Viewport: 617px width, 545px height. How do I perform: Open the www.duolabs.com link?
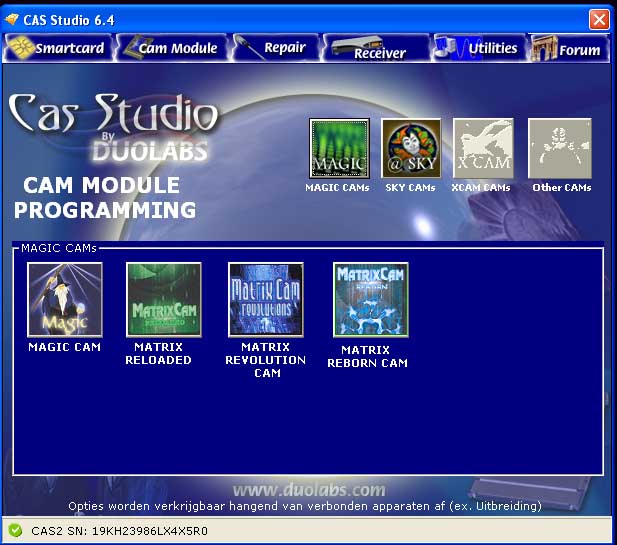(309, 490)
